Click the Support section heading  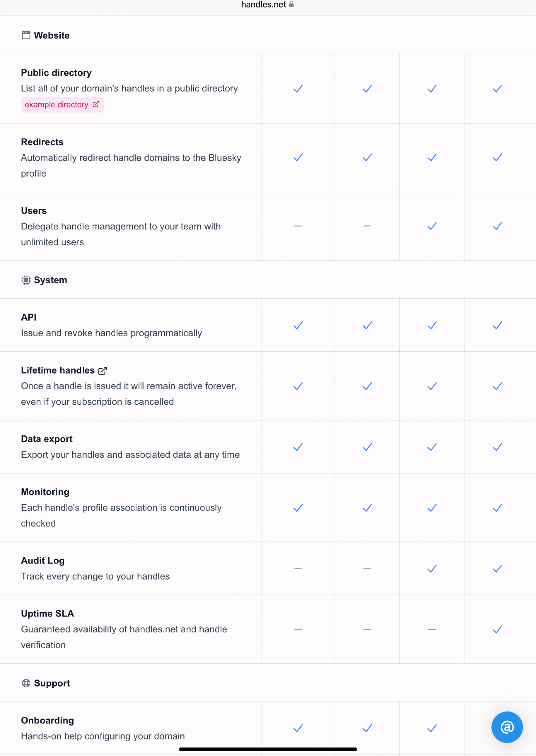pyautogui.click(x=52, y=683)
